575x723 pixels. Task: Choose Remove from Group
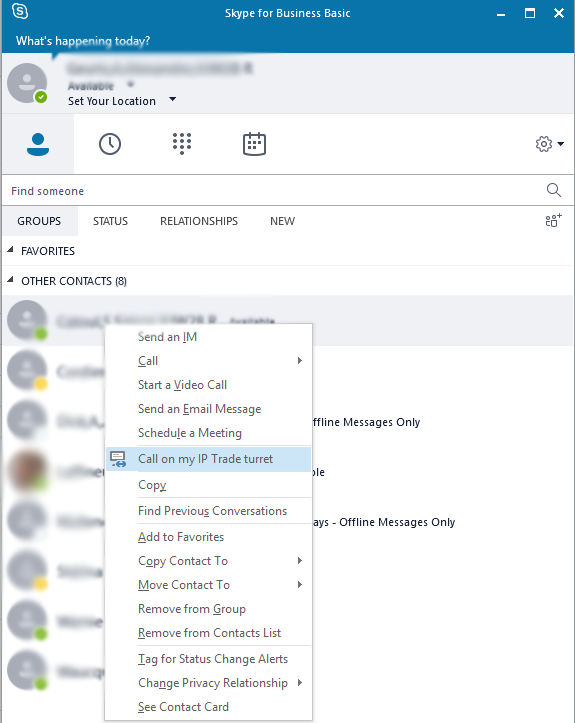(x=208, y=609)
